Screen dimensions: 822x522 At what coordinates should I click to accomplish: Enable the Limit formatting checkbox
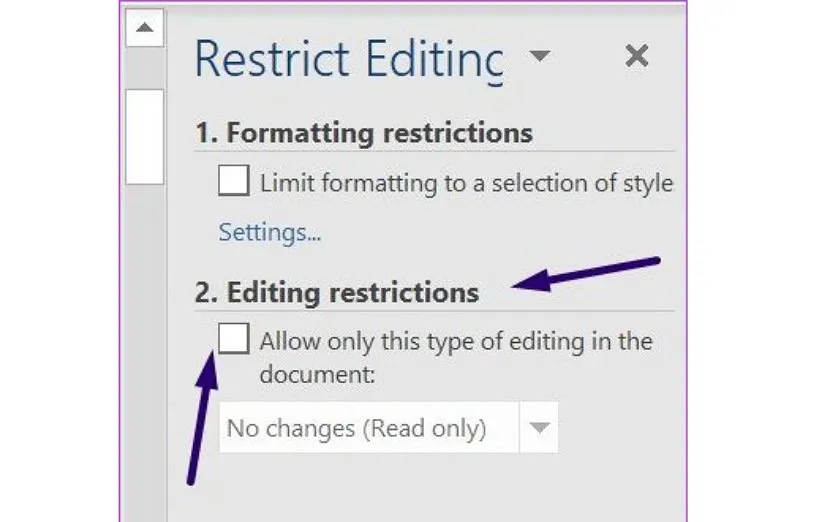(234, 183)
